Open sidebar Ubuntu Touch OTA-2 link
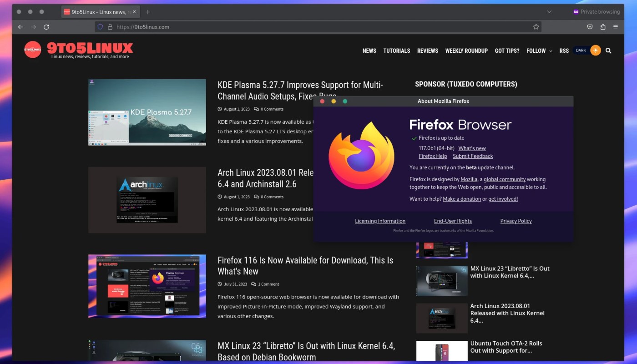Viewport: 637px width, 364px height. coord(506,347)
